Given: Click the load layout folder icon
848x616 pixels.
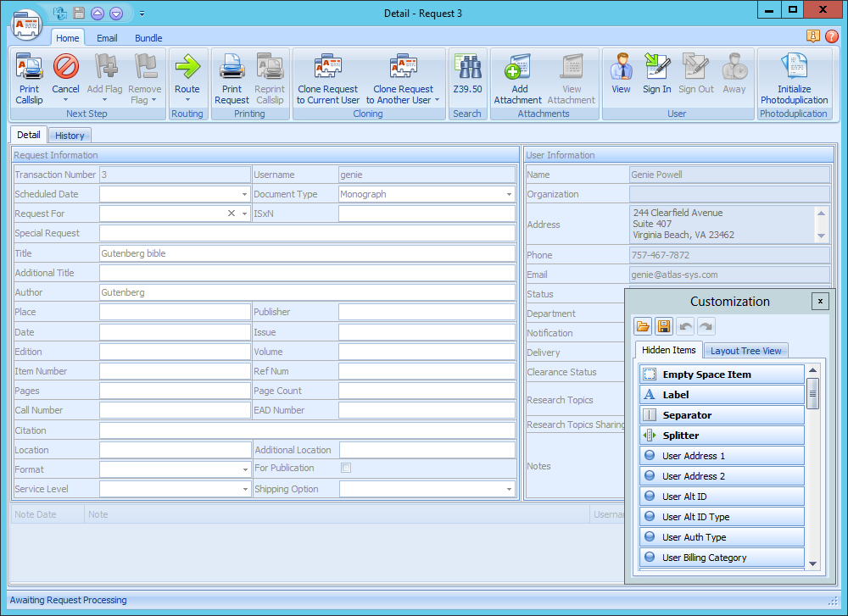Looking at the screenshot, I should [644, 326].
